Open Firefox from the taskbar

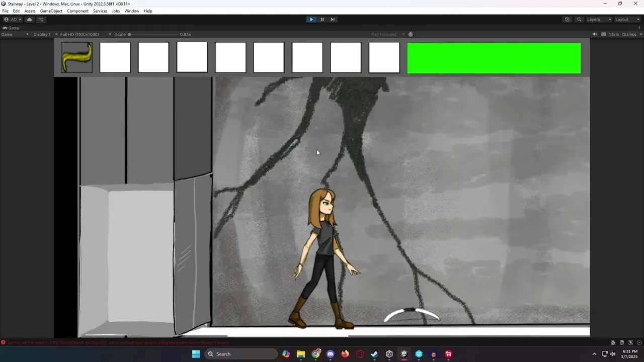click(345, 354)
